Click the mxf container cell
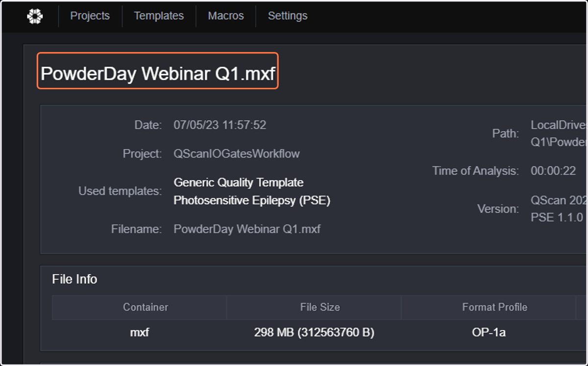The width and height of the screenshot is (588, 366). pyautogui.click(x=140, y=333)
